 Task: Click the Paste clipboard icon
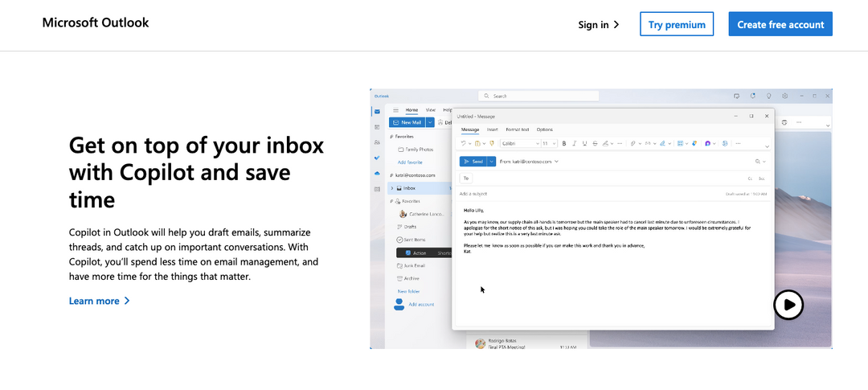point(477,143)
